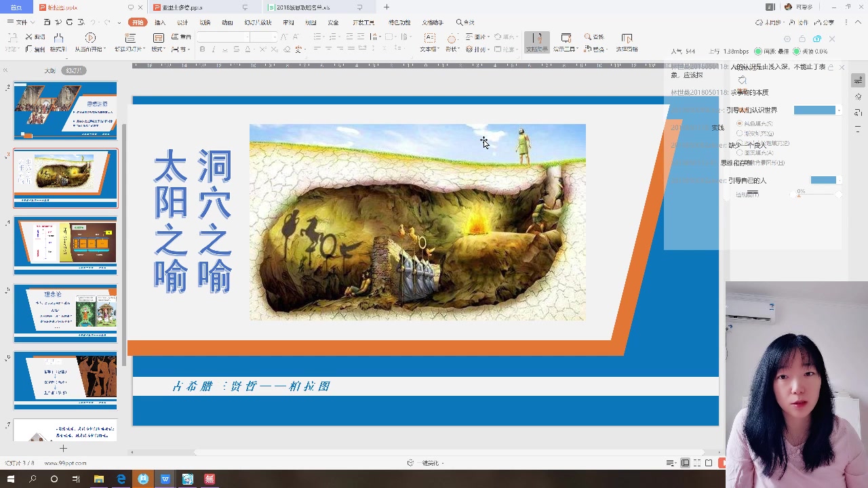Click the eraser clear-formatting icon
Viewport: 868px width, 488px height.
[288, 49]
